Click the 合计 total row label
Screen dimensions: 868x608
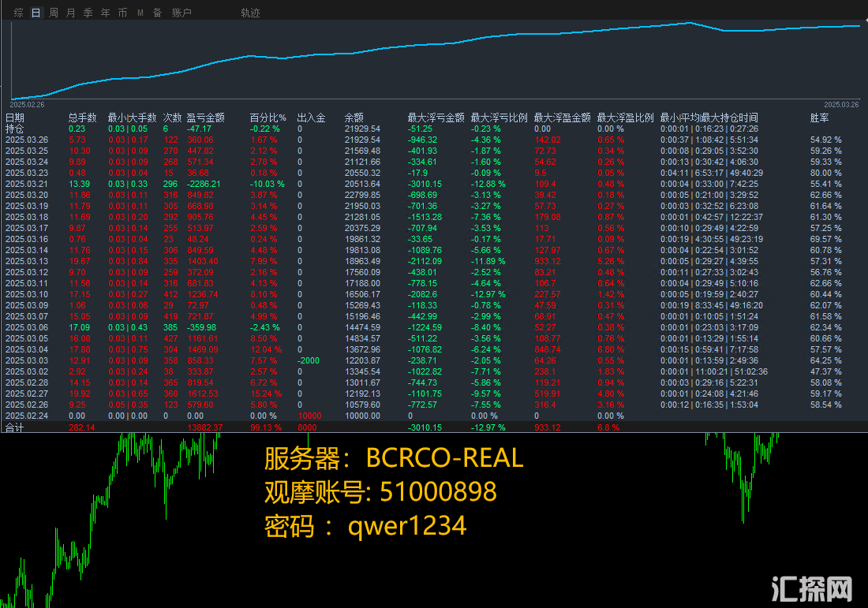15,427
